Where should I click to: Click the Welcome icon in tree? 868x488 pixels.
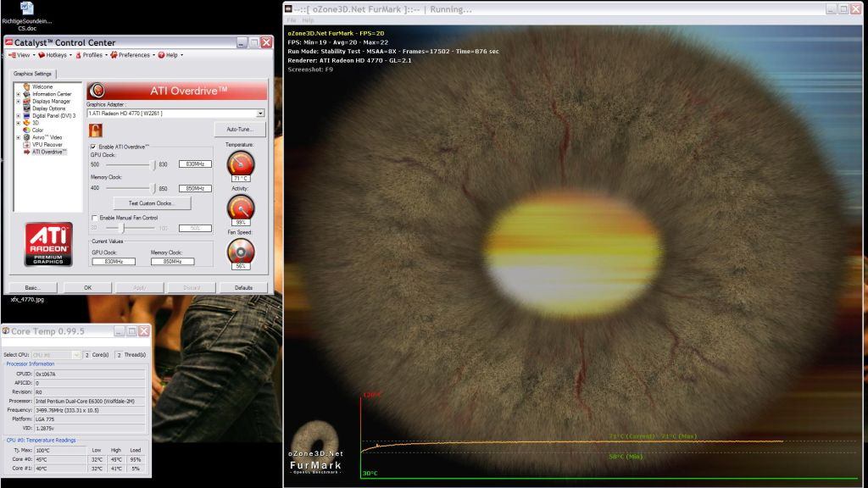(26, 87)
